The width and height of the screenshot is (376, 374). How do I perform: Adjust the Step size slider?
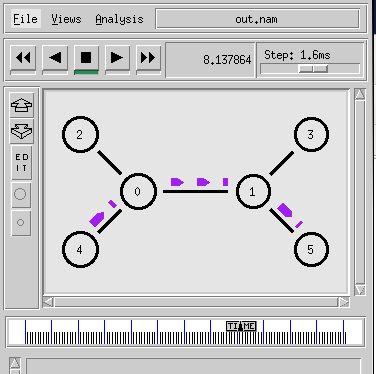pyautogui.click(x=313, y=69)
